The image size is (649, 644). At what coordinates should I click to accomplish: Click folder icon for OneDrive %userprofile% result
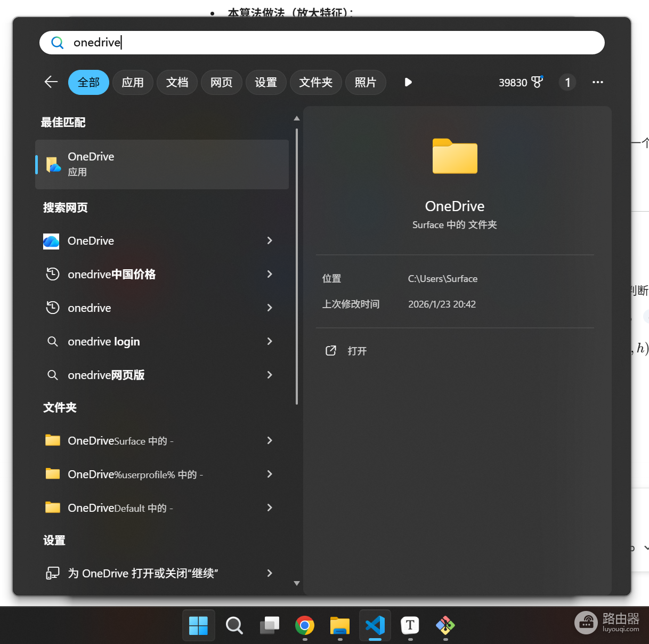point(53,474)
